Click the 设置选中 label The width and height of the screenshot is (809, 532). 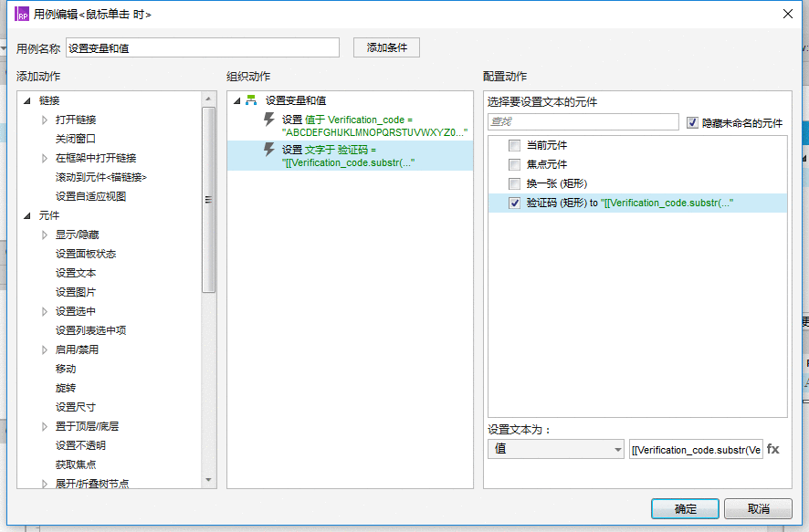tap(75, 311)
